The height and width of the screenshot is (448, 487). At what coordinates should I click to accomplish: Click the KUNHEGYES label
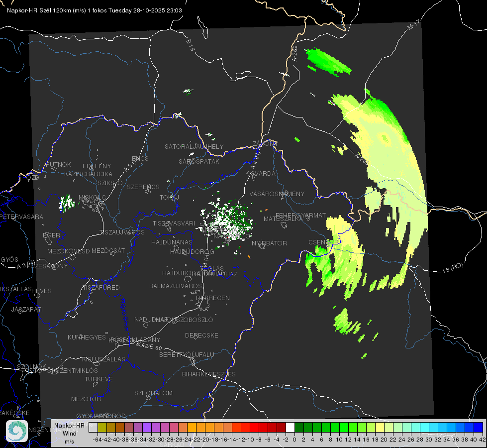tap(87, 337)
